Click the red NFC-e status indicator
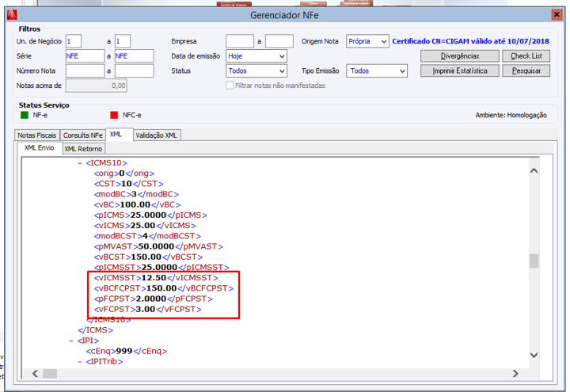 pyautogui.click(x=114, y=115)
